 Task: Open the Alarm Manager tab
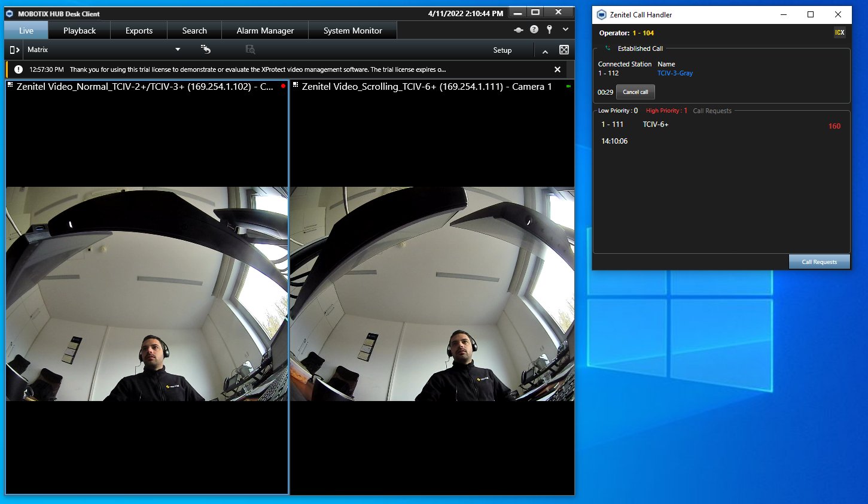[x=265, y=31]
